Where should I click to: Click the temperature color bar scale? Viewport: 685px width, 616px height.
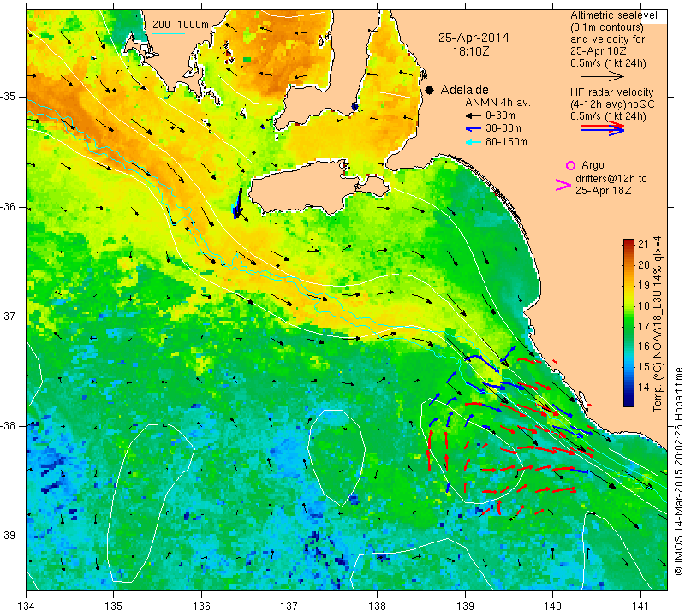[x=628, y=323]
